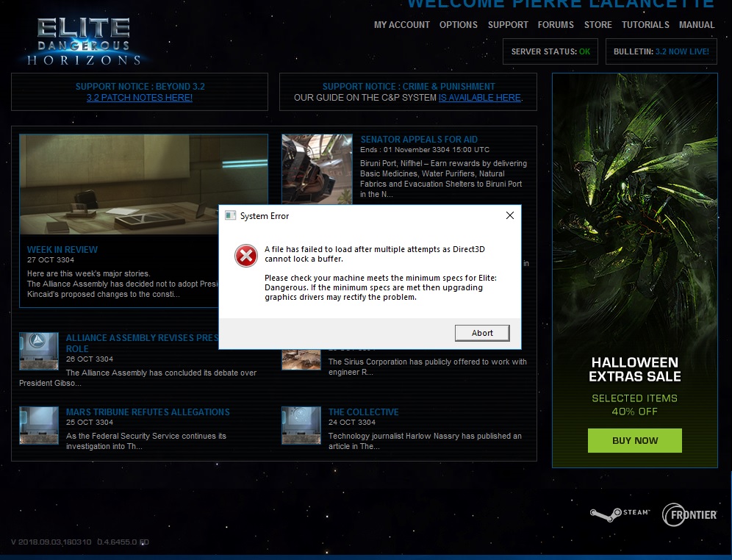Image resolution: width=732 pixels, height=560 pixels.
Task: Click the Direct3D error message text
Action: (375, 254)
